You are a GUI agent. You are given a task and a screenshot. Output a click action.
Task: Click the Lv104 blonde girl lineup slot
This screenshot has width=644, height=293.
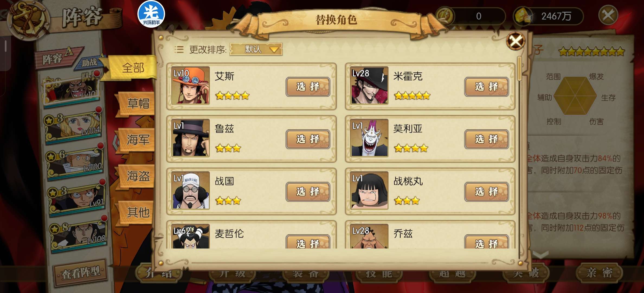[73, 125]
